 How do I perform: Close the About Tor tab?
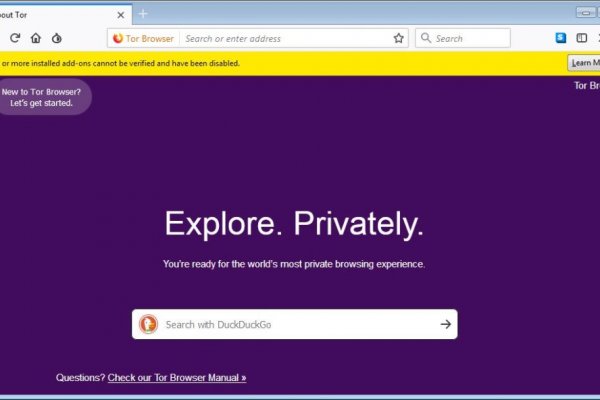tap(120, 14)
